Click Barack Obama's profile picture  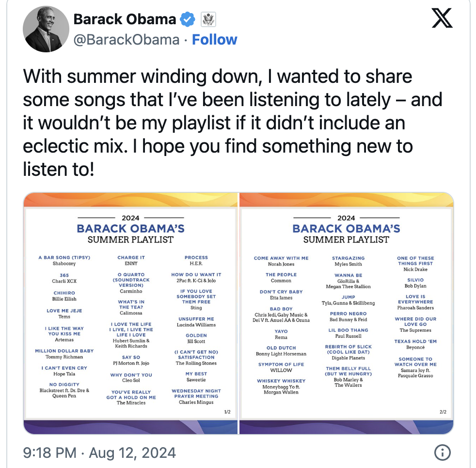(x=44, y=30)
